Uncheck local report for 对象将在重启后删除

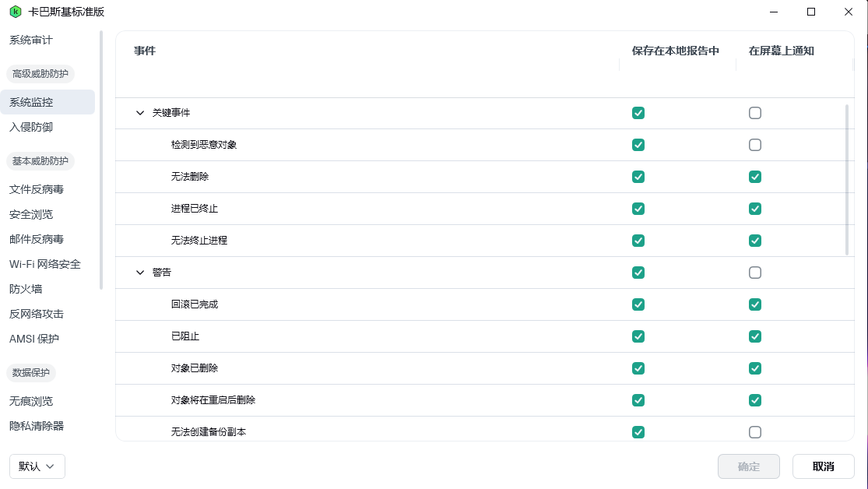(638, 400)
